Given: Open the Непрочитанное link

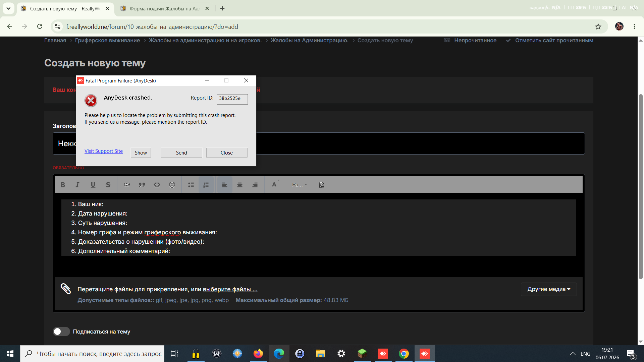Looking at the screenshot, I should (470, 40).
